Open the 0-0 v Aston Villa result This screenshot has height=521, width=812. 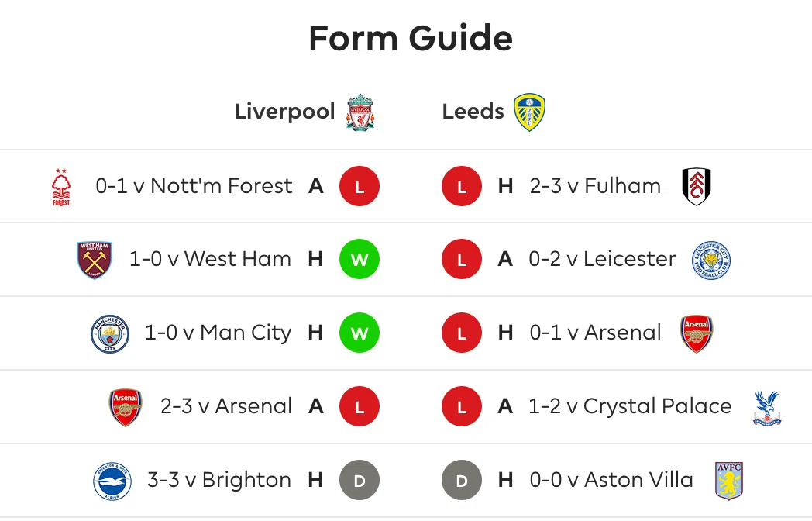click(x=611, y=480)
